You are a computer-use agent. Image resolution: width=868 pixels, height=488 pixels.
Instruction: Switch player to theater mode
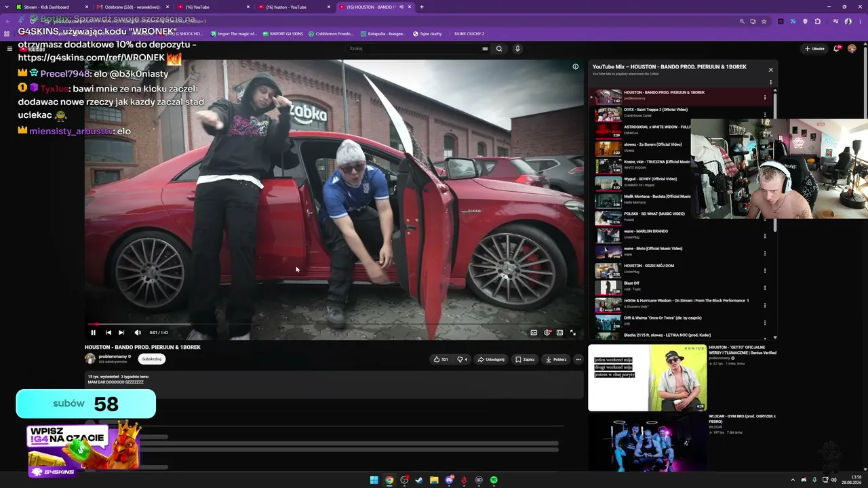[559, 333]
